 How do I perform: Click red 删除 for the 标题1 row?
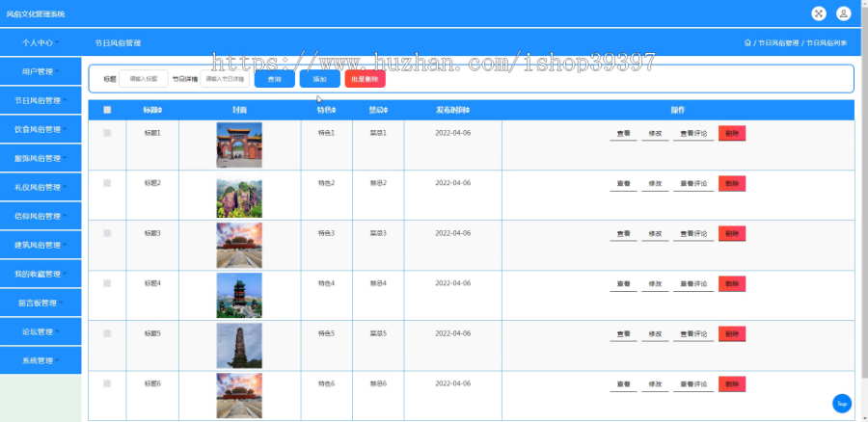pos(732,133)
